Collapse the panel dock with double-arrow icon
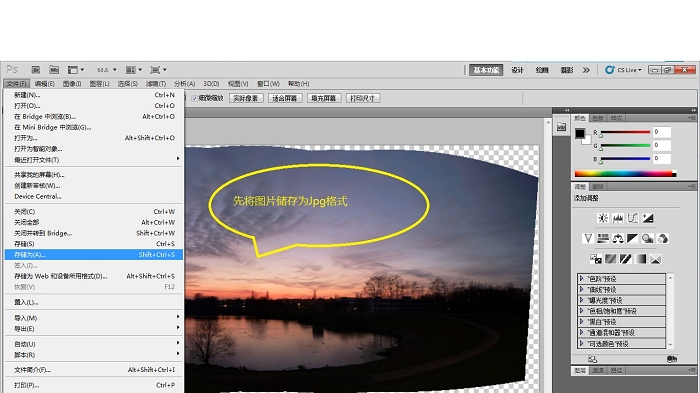700x393 pixels. [x=693, y=110]
